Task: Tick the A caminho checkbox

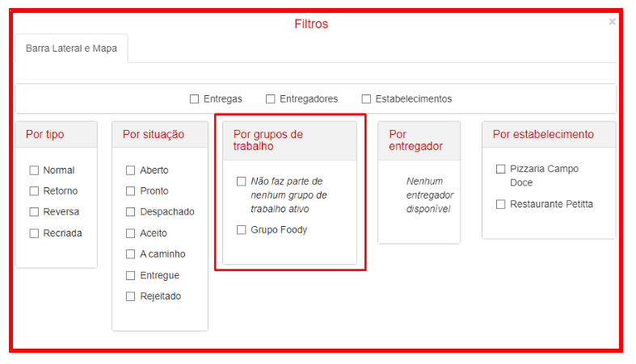Action: coord(131,254)
